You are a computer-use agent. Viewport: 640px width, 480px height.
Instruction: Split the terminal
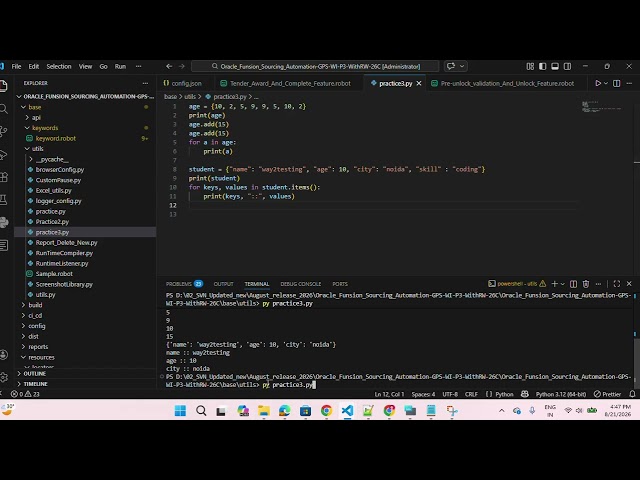click(573, 284)
